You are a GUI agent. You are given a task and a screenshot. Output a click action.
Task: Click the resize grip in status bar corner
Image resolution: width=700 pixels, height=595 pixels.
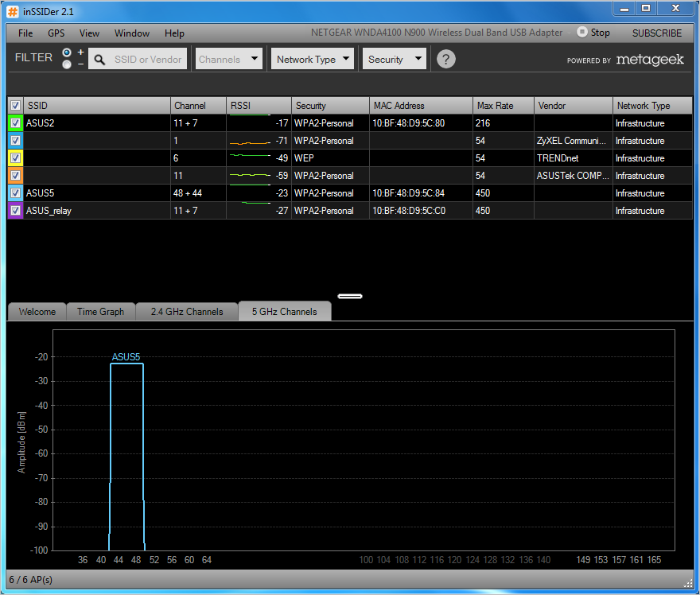(688, 583)
